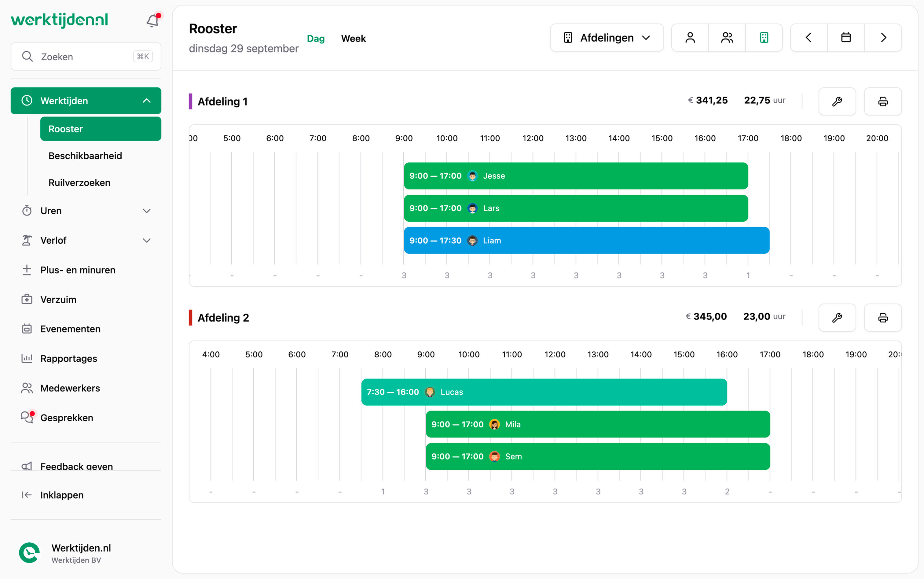The width and height of the screenshot is (924, 579).
Task: Open Lucas's 7:30–16:00 shift
Action: coord(544,392)
